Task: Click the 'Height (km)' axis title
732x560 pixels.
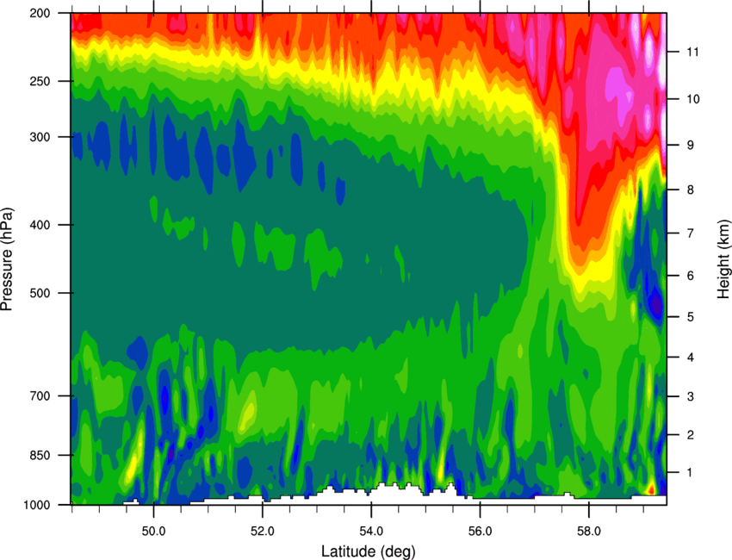Action: coord(723,259)
